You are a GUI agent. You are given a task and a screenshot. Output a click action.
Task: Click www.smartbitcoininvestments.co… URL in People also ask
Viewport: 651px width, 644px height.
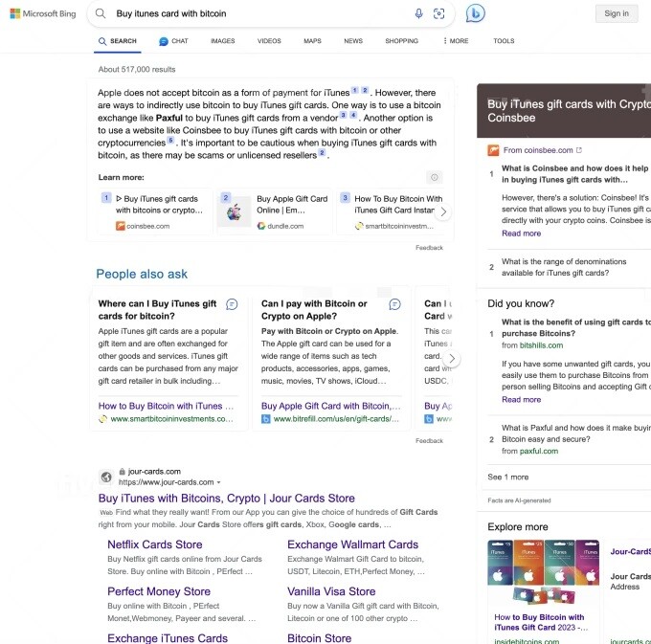171,419
